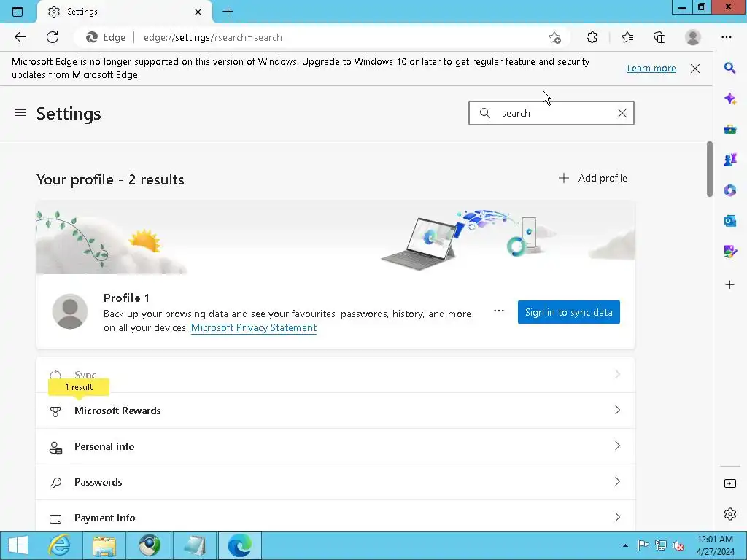
Task: Open the Extensions puzzle icon
Action: (592, 37)
